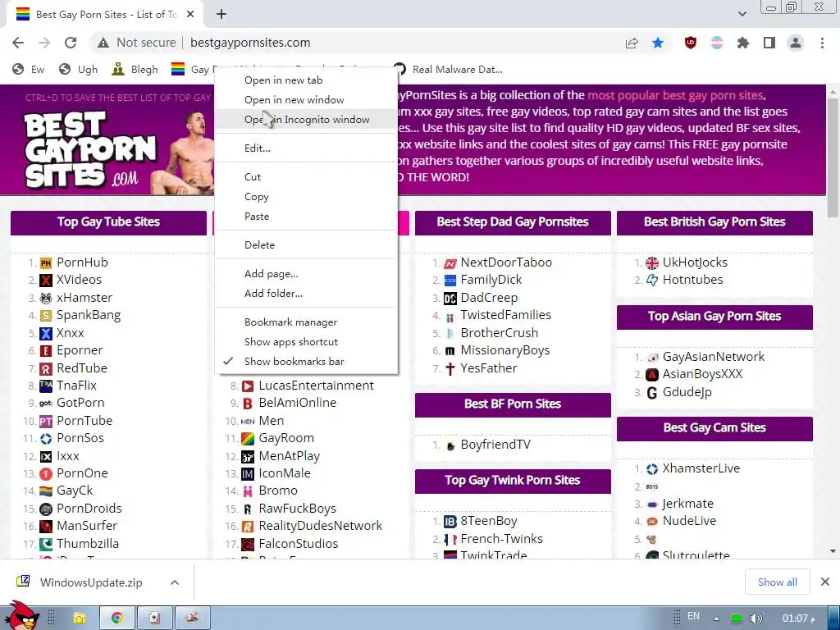
Task: Open the Blegh bookmark
Action: point(135,69)
